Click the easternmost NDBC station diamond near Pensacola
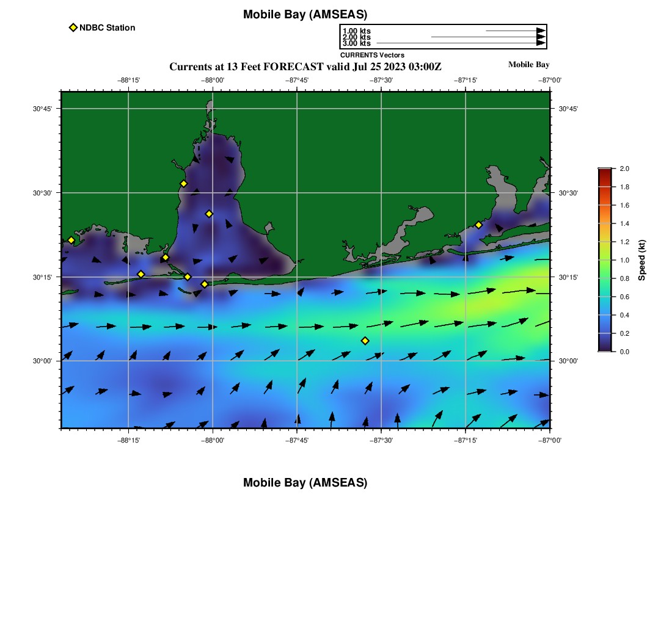672x641 pixels. (478, 225)
